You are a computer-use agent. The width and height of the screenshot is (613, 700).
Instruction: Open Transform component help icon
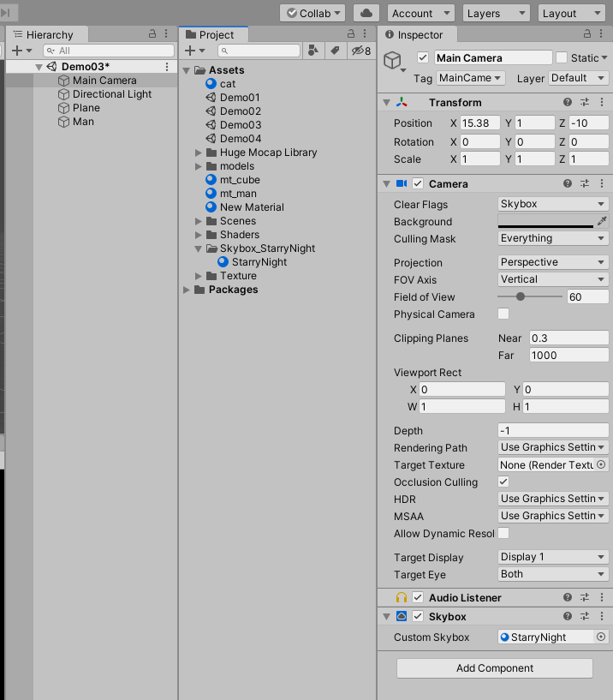coord(568,102)
